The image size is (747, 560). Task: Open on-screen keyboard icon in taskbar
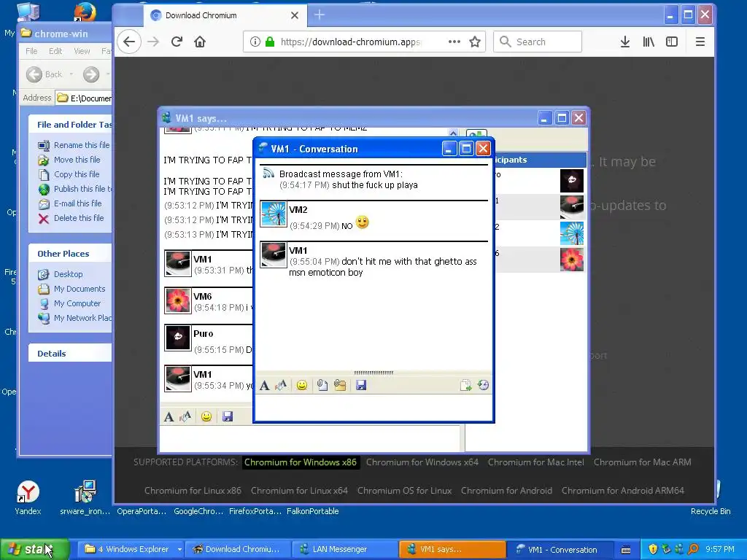pos(626,550)
